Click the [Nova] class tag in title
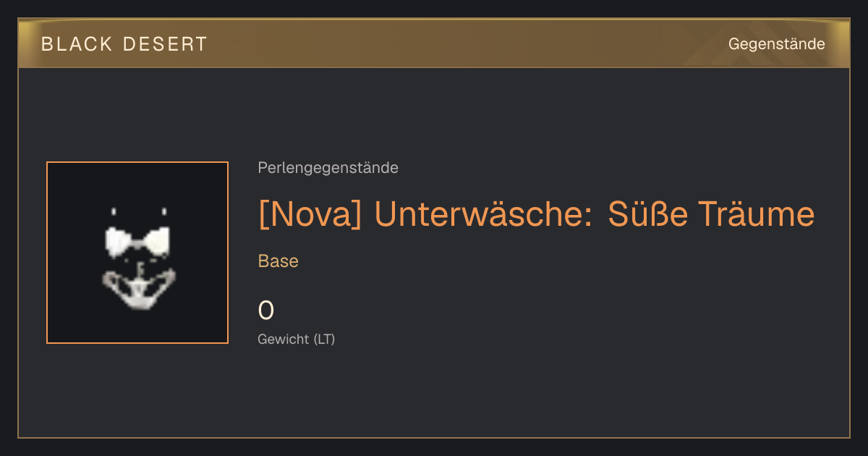 (x=310, y=214)
